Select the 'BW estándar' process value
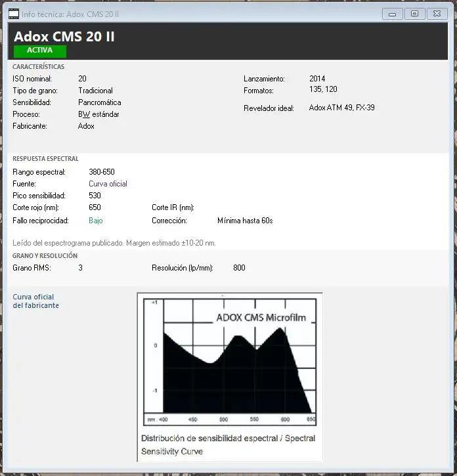This screenshot has height=476, width=457. 98,114
